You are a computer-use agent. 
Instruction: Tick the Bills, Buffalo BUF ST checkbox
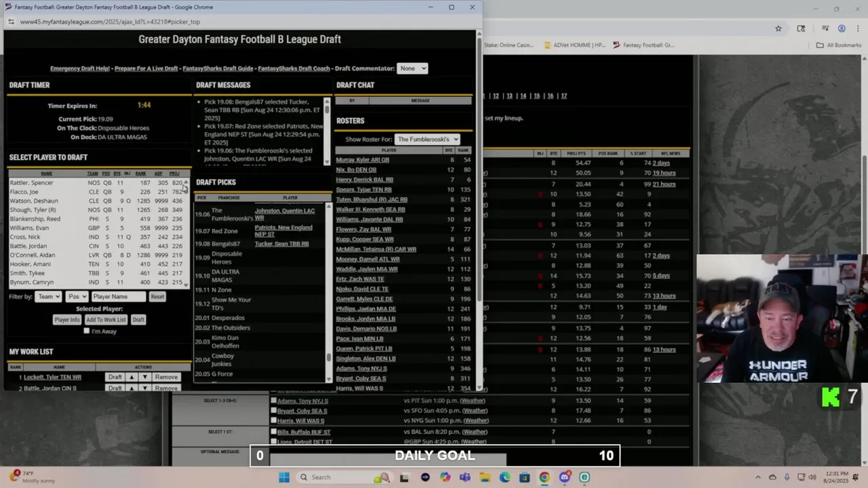tap(273, 432)
